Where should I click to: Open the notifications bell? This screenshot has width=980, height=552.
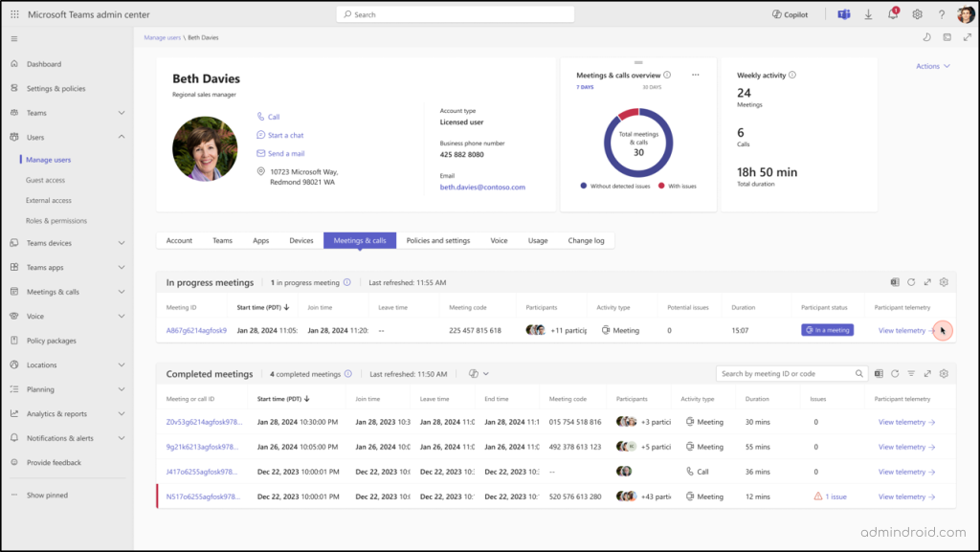(x=892, y=13)
